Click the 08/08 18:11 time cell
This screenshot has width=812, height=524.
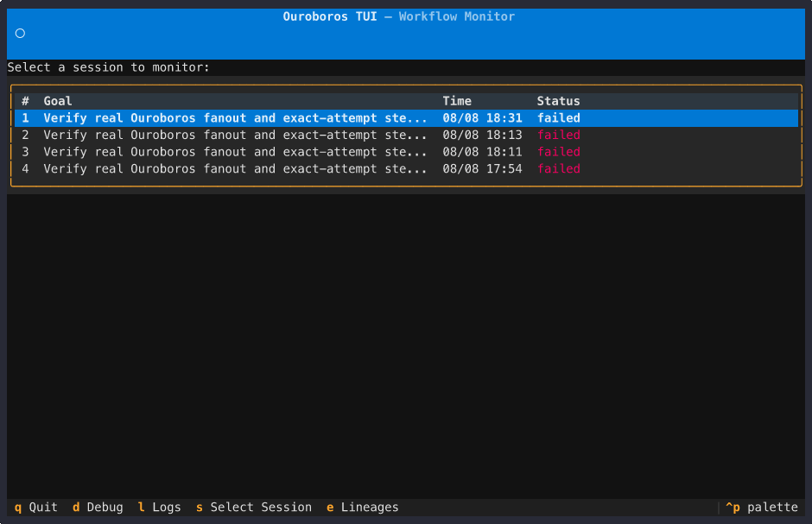482,152
